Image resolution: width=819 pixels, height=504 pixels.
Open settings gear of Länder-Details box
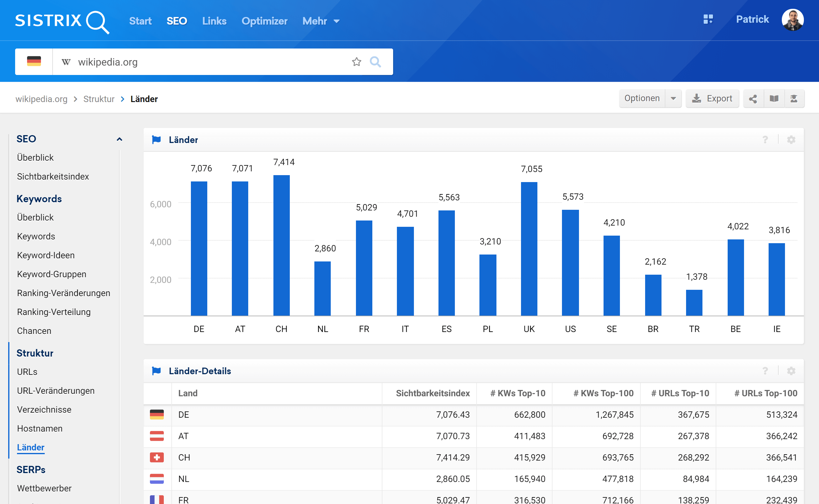coord(791,371)
